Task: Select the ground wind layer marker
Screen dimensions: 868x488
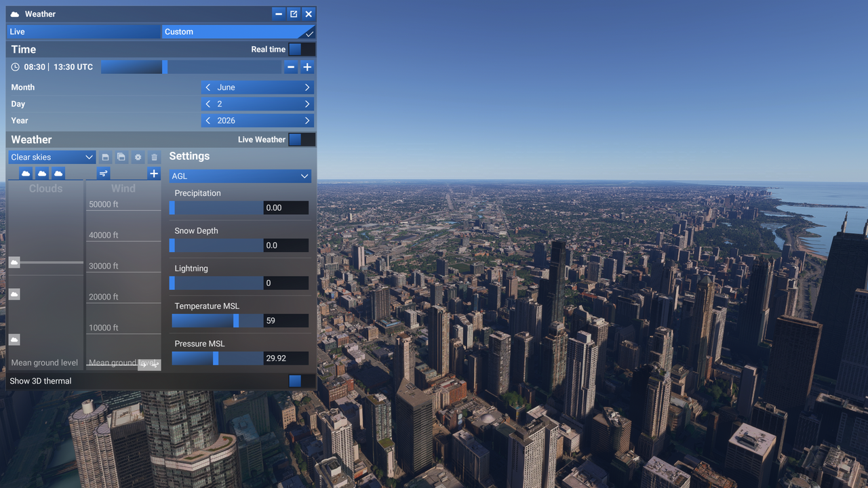Action: (149, 365)
